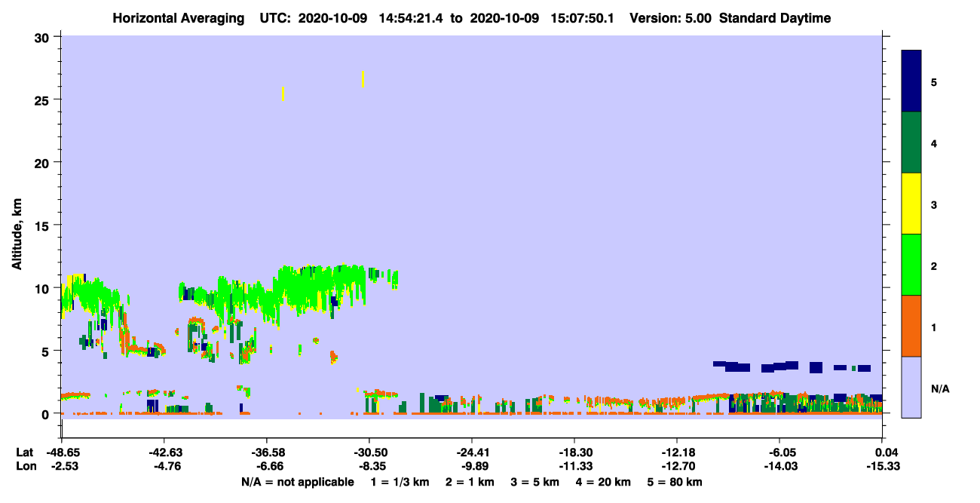980x503 pixels.
Task: Click the 'Horizontal Averaging' title text
Action: 177,18
